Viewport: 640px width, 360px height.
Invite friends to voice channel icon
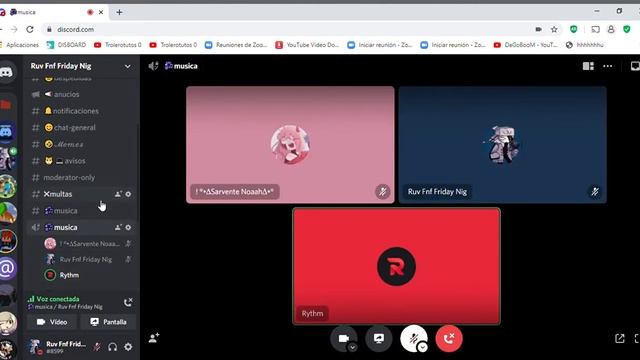pyautogui.click(x=154, y=338)
